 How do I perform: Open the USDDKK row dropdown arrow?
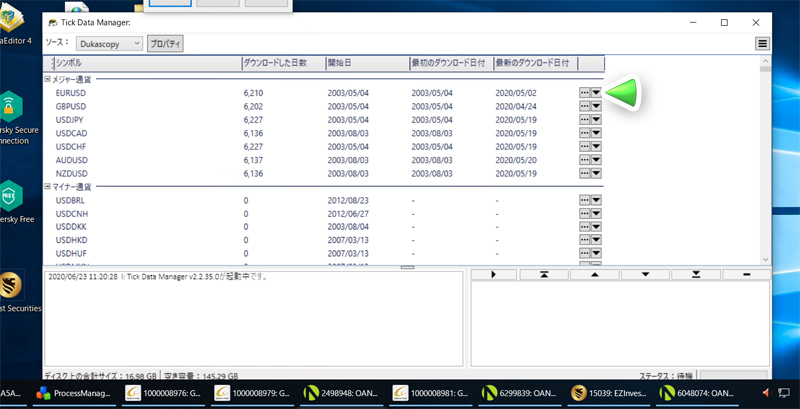tap(596, 226)
